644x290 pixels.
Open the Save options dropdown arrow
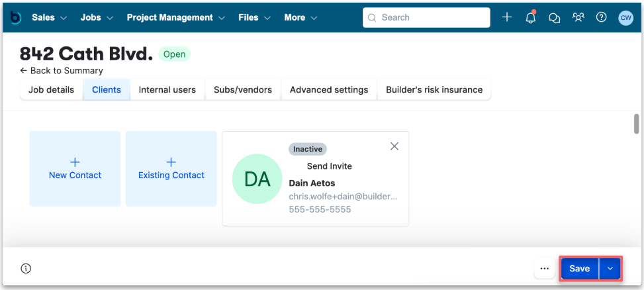pos(610,269)
